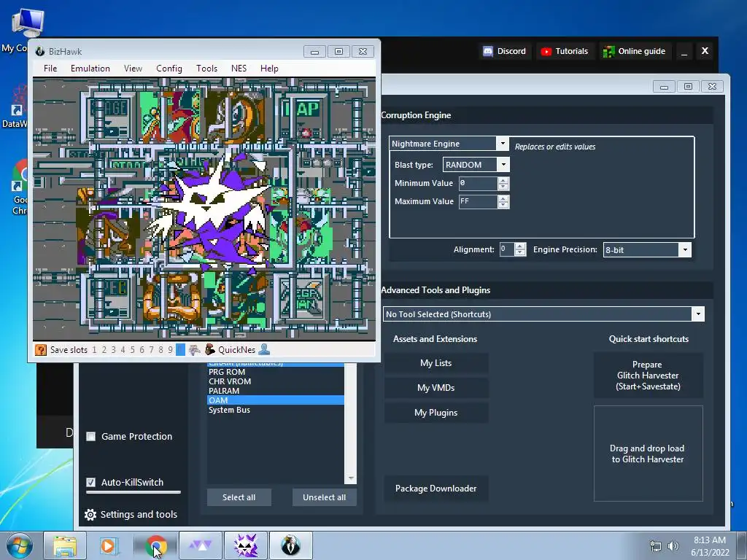Click Unselect all memory domains button
Image resolution: width=747 pixels, height=560 pixels.
pyautogui.click(x=325, y=497)
